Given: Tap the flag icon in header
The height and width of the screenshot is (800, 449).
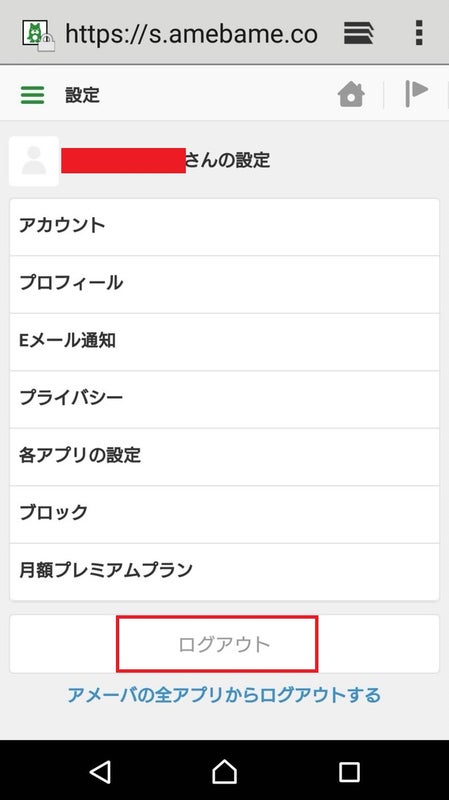Looking at the screenshot, I should tap(416, 93).
